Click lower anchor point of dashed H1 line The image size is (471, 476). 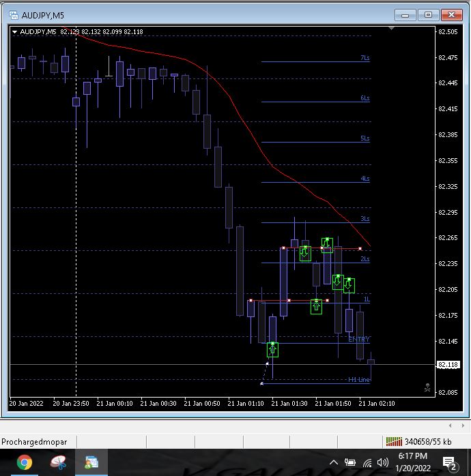coord(262,384)
